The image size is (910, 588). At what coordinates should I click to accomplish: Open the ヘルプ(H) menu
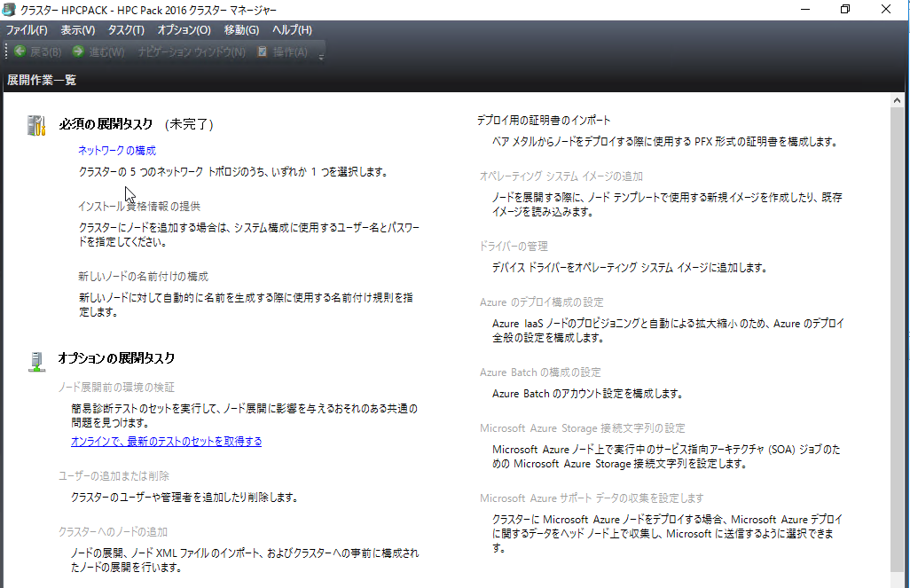coord(292,29)
